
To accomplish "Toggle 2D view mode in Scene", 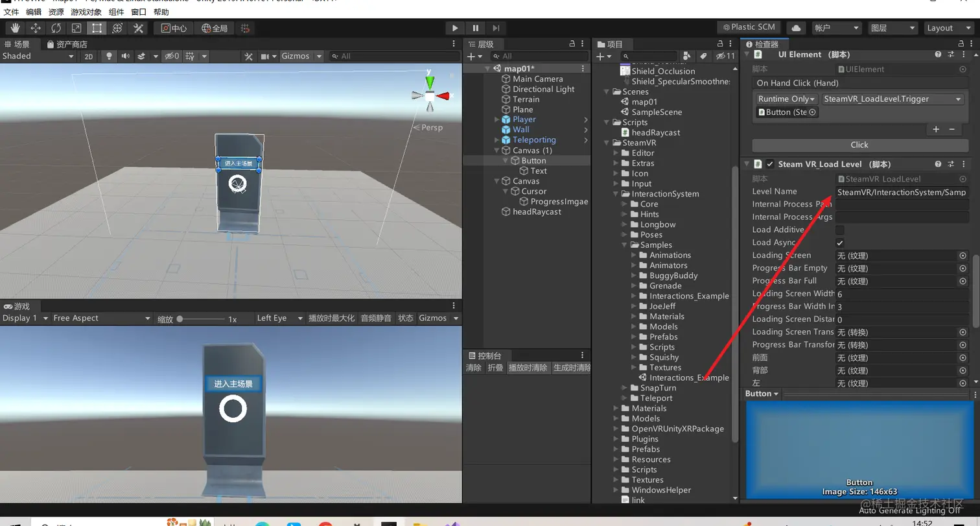I will pos(89,56).
